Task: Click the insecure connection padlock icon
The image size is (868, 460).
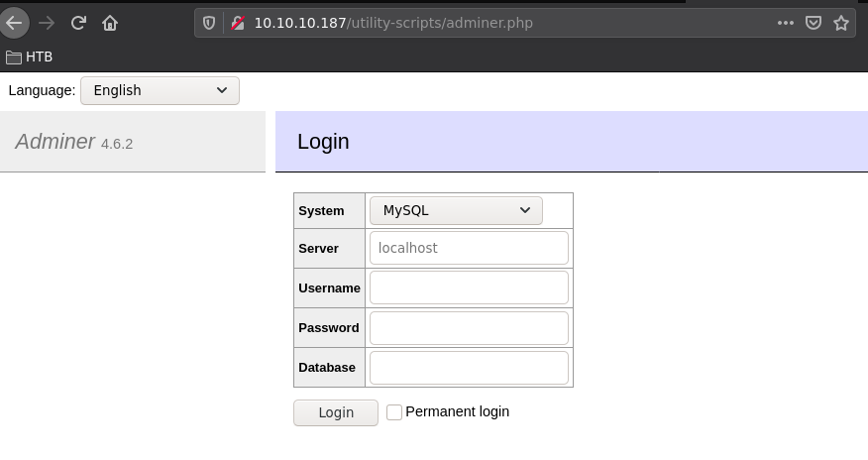Action: pos(236,23)
